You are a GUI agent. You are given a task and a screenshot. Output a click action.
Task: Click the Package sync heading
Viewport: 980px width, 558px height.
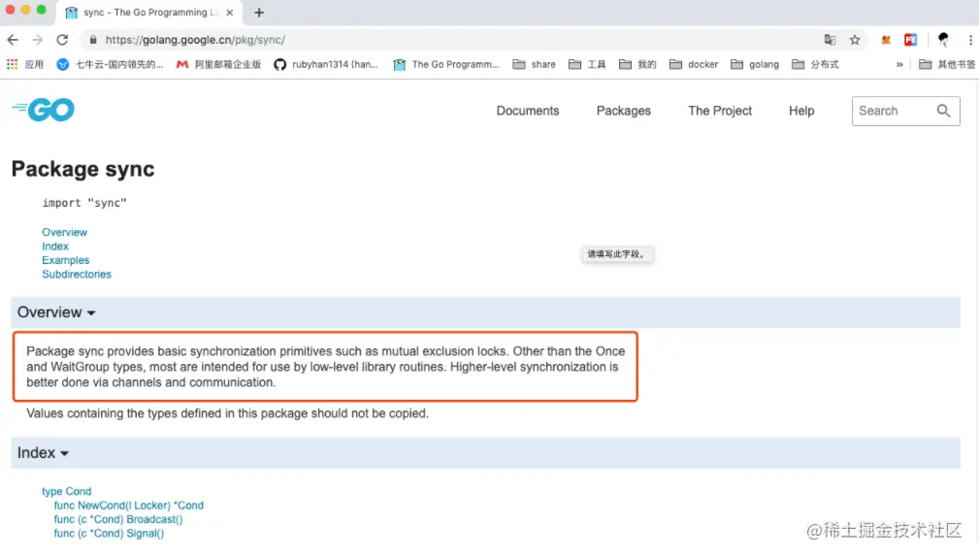point(82,169)
